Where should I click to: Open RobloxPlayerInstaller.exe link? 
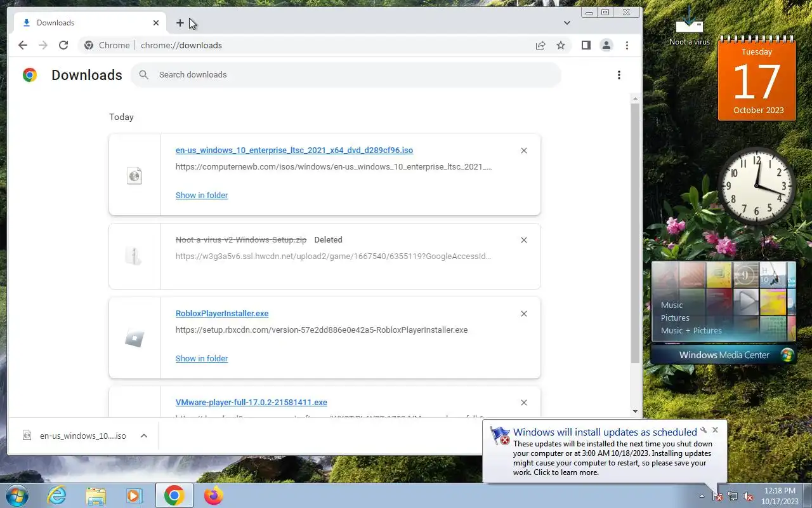[222, 314]
